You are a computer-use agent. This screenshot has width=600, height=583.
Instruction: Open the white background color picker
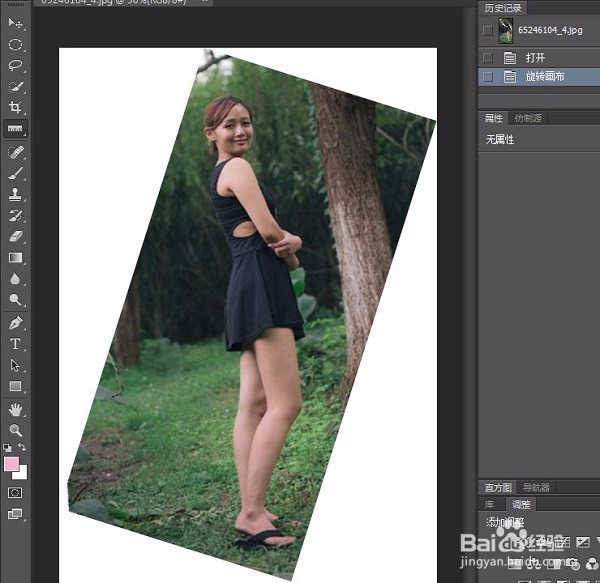coord(22,474)
